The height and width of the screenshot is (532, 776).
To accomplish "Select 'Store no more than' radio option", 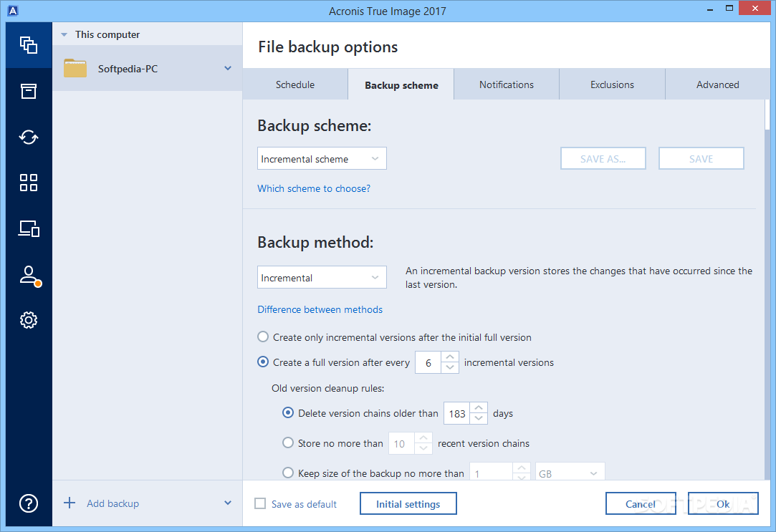I will tap(288, 442).
